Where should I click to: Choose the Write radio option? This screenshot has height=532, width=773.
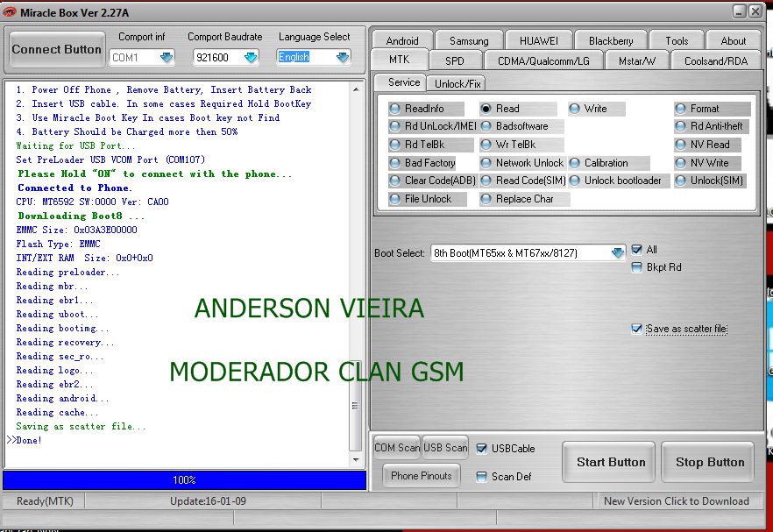coord(597,109)
